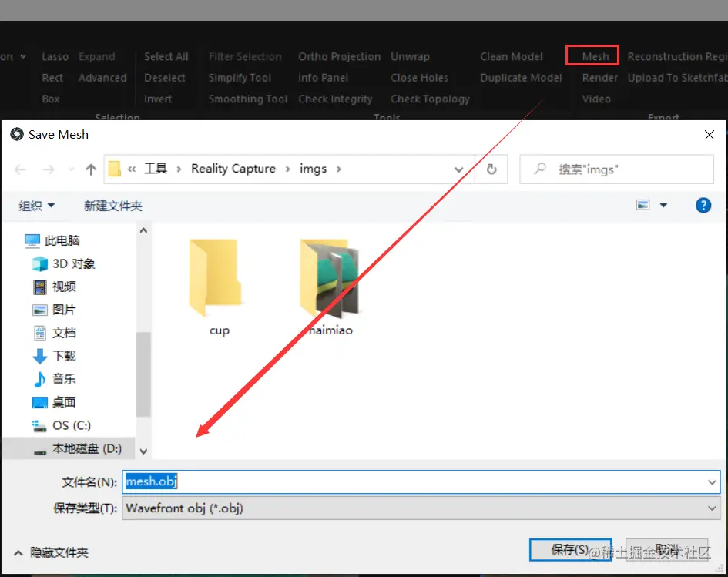Click 保存(S) to save the mesh
Viewport: 728px width, 577px height.
click(570, 549)
